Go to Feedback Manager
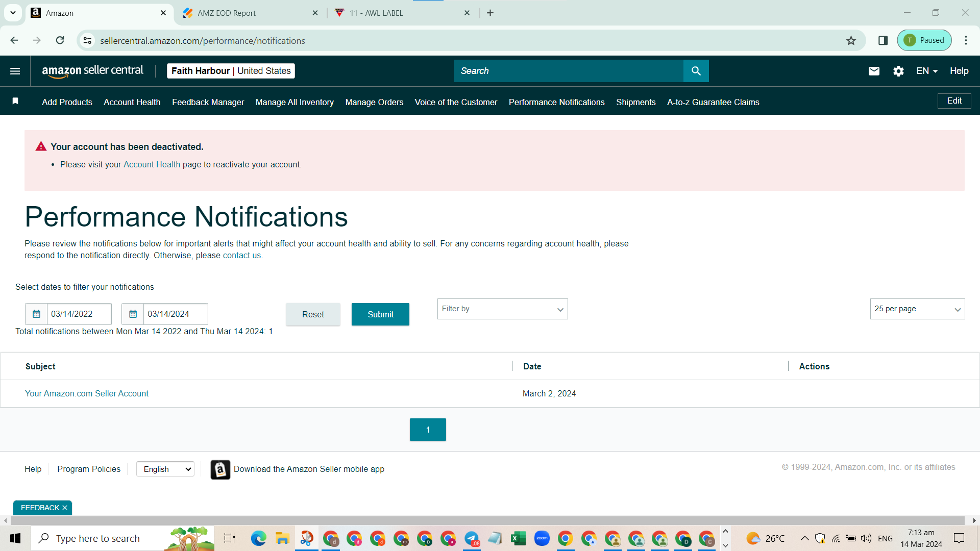This screenshot has height=551, width=980. tap(208, 102)
